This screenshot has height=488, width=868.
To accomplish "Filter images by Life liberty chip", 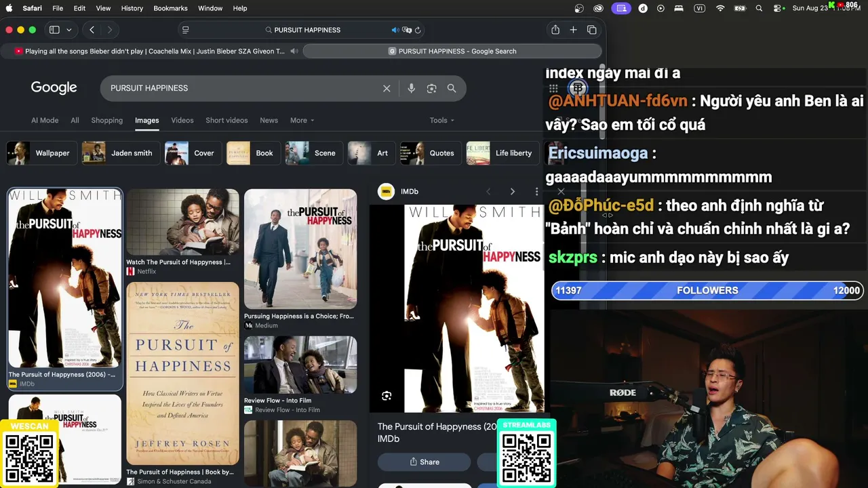I will pos(502,153).
